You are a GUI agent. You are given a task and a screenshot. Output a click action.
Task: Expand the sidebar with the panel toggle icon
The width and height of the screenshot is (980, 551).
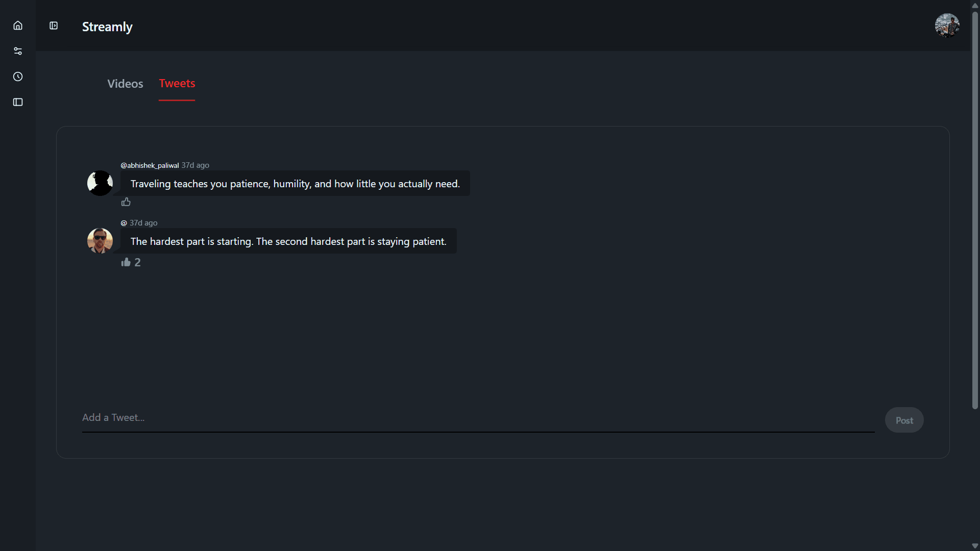click(53, 26)
